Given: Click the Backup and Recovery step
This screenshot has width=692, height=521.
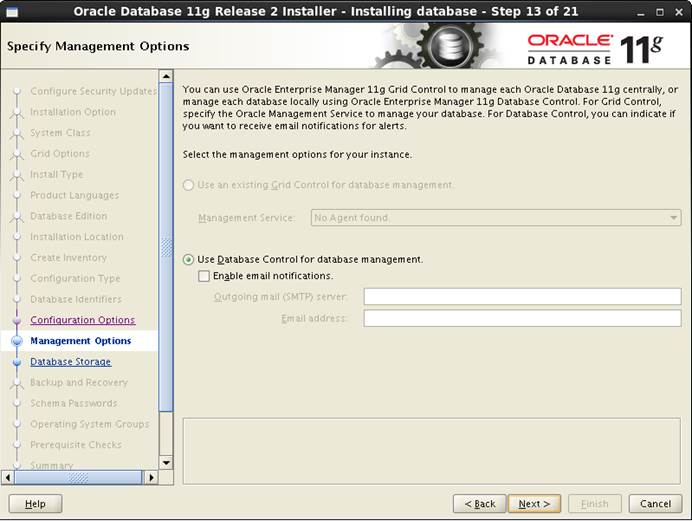Looking at the screenshot, I should pyautogui.click(x=79, y=382).
